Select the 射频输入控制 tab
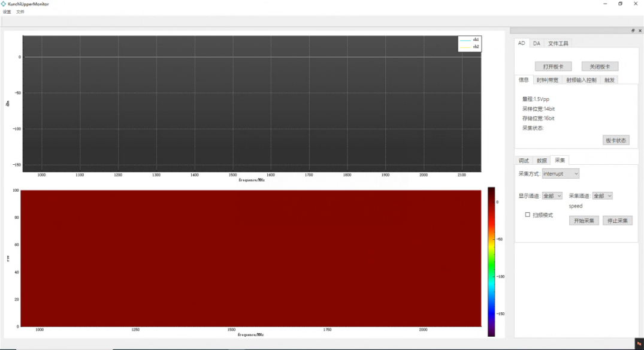The width and height of the screenshot is (644, 350). 581,80
